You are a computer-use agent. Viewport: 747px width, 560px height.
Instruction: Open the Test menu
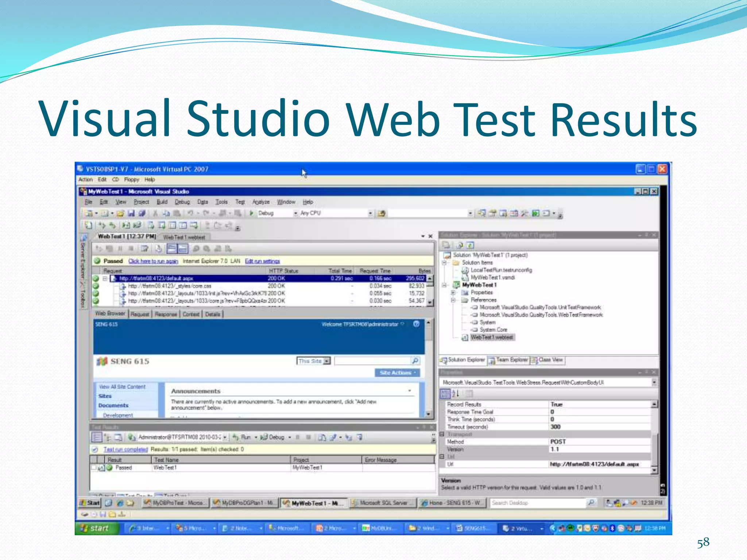[x=240, y=202]
